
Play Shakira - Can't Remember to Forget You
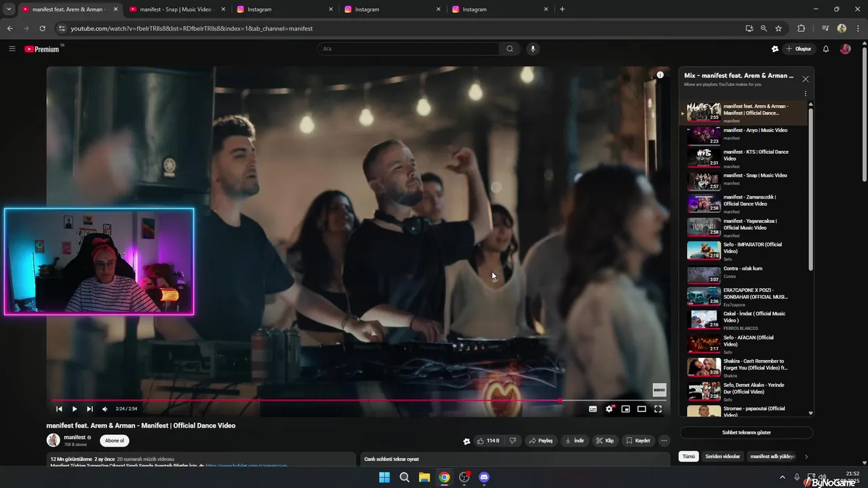[x=744, y=367]
